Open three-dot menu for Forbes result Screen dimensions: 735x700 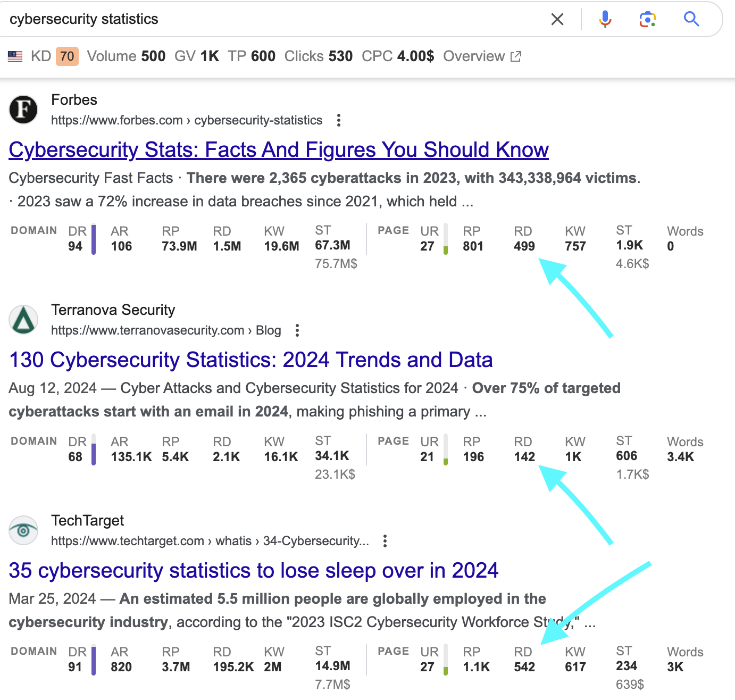339,120
